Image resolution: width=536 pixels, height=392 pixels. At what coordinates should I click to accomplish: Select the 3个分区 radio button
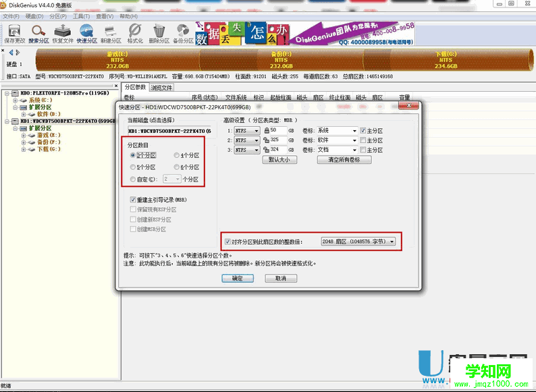[x=132, y=155]
